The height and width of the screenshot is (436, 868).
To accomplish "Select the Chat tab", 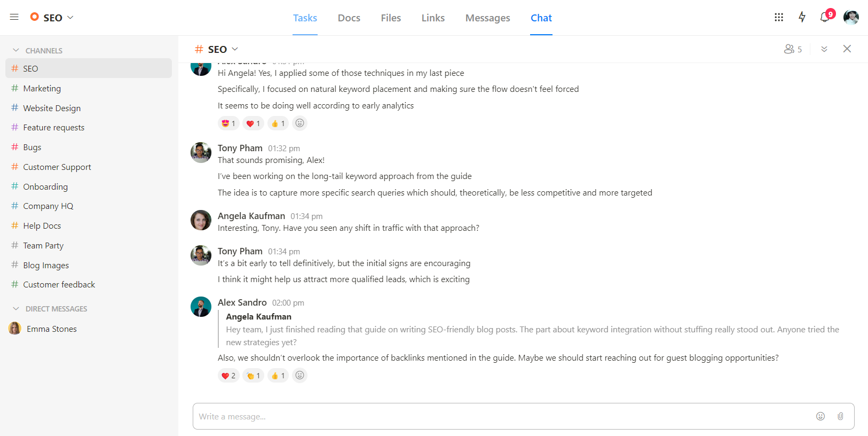I will (541, 18).
